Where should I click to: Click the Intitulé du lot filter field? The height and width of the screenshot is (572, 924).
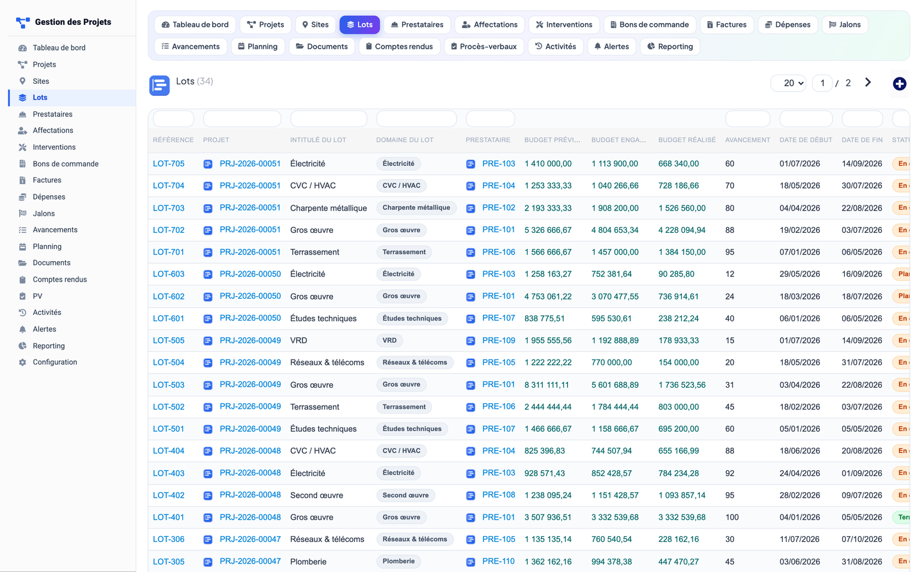coord(329,118)
